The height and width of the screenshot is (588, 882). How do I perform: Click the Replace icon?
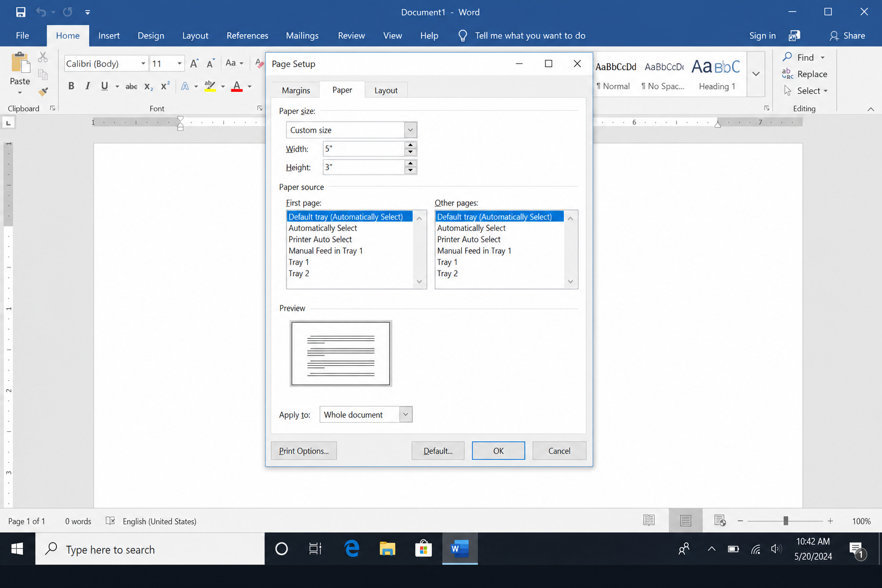click(787, 73)
